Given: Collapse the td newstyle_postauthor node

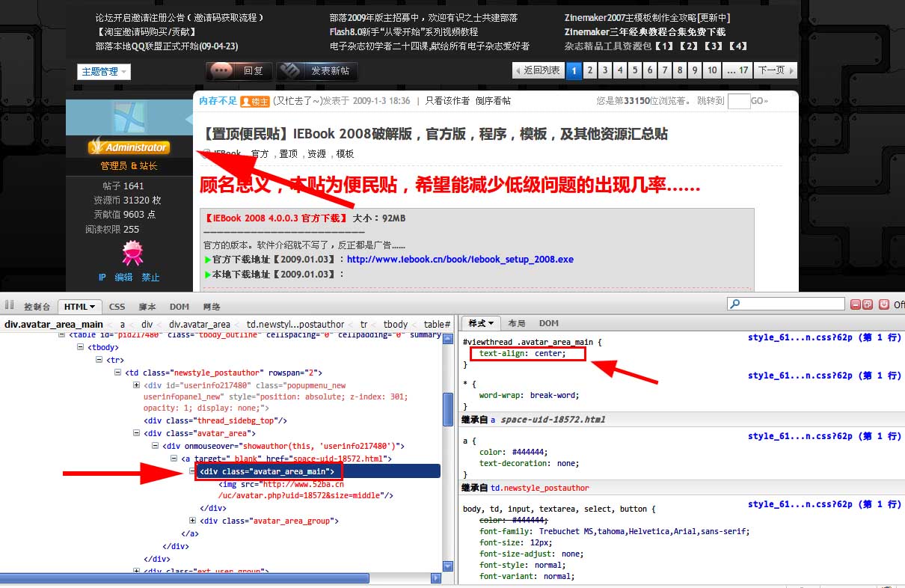Looking at the screenshot, I should [118, 373].
